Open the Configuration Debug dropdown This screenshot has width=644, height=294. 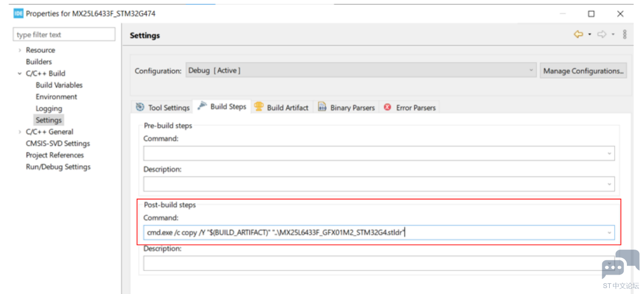coord(361,71)
